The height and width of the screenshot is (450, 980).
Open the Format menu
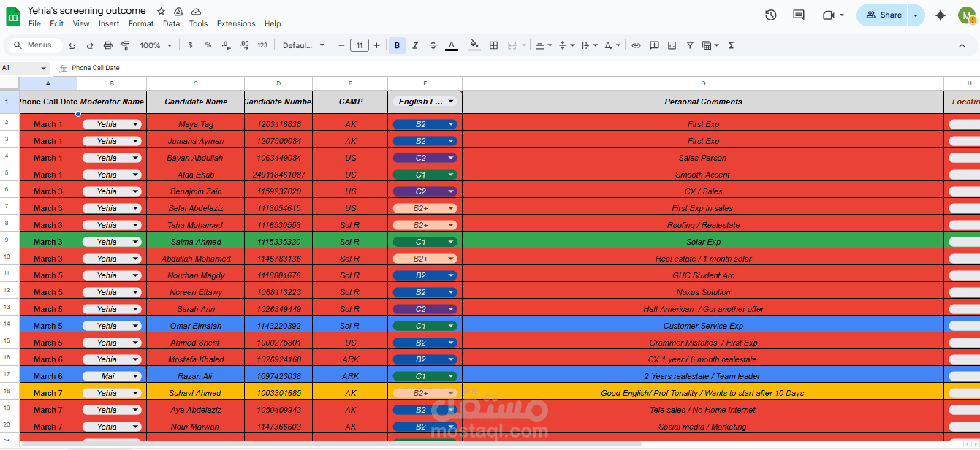[141, 23]
